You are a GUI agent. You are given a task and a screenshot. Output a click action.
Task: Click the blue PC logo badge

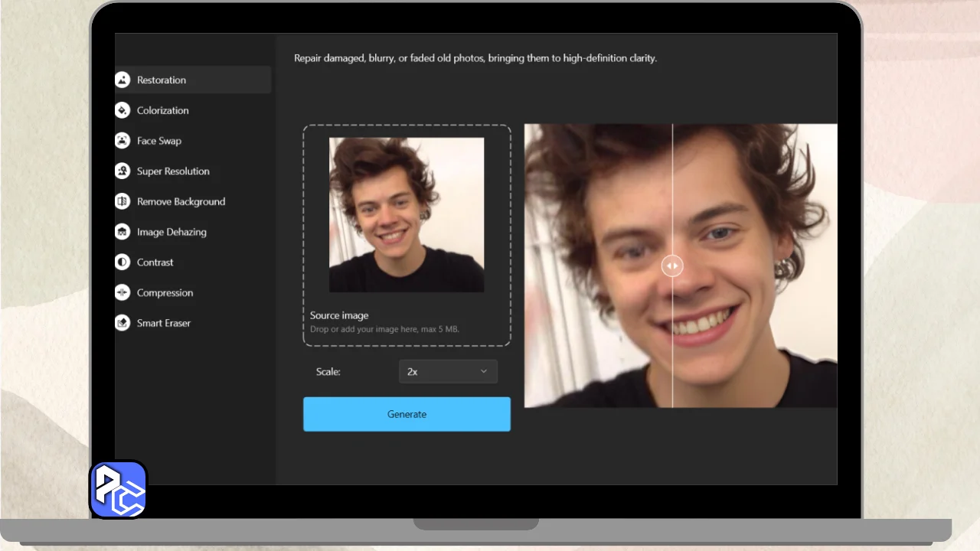point(119,489)
